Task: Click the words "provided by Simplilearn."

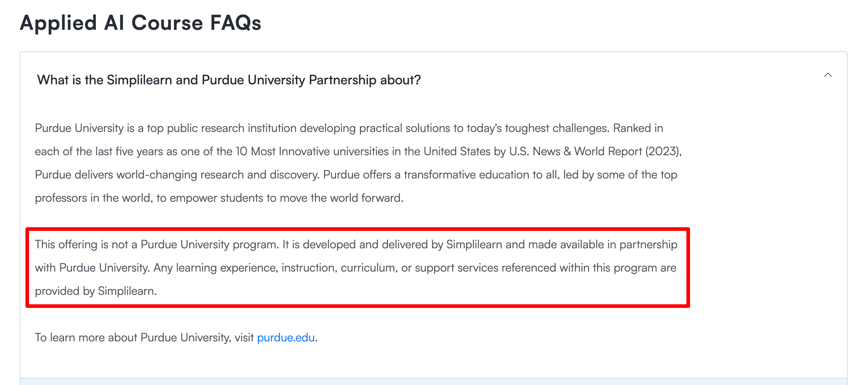Action: point(96,291)
